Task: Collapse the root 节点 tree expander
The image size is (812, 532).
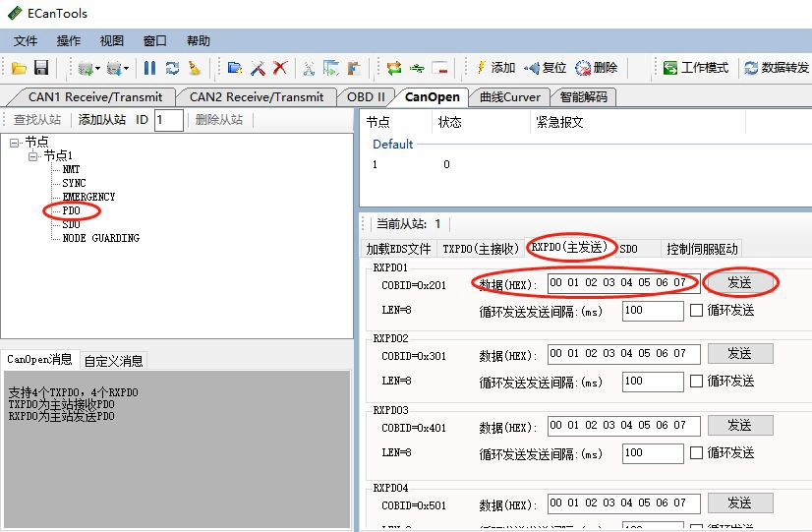Action: [15, 143]
